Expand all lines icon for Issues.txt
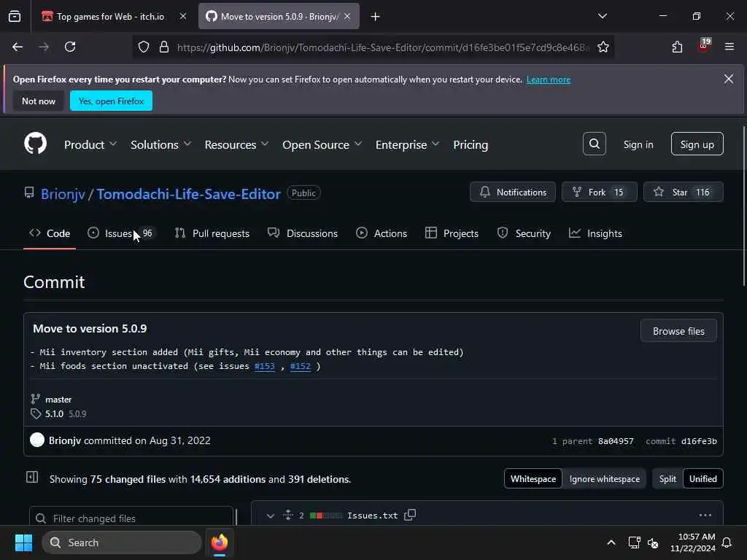 point(287,515)
